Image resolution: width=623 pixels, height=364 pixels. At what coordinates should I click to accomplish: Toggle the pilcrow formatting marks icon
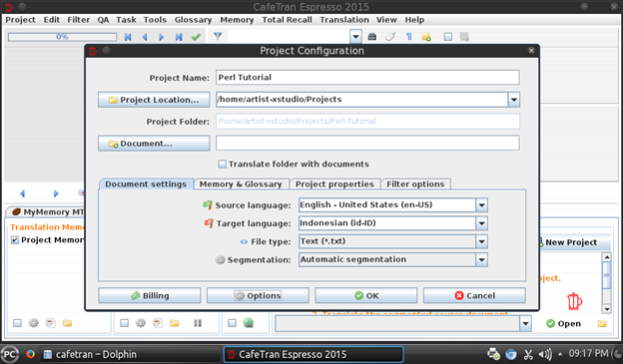pyautogui.click(x=409, y=37)
